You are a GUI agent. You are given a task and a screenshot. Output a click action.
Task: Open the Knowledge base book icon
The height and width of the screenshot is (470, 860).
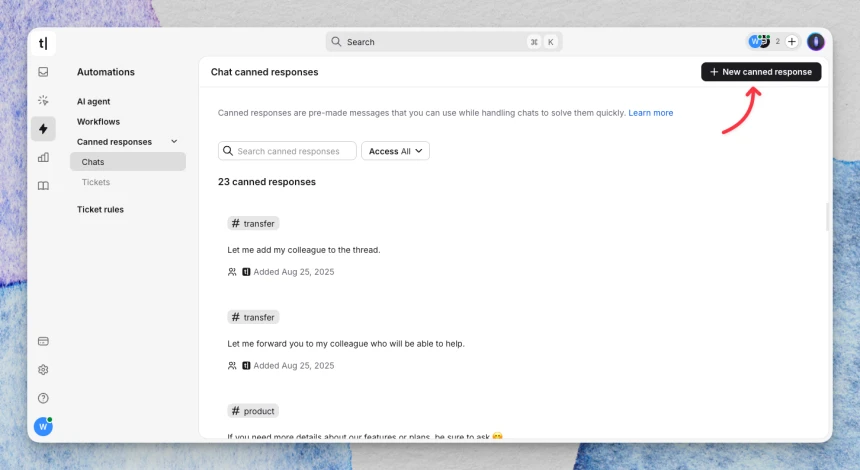(x=43, y=186)
